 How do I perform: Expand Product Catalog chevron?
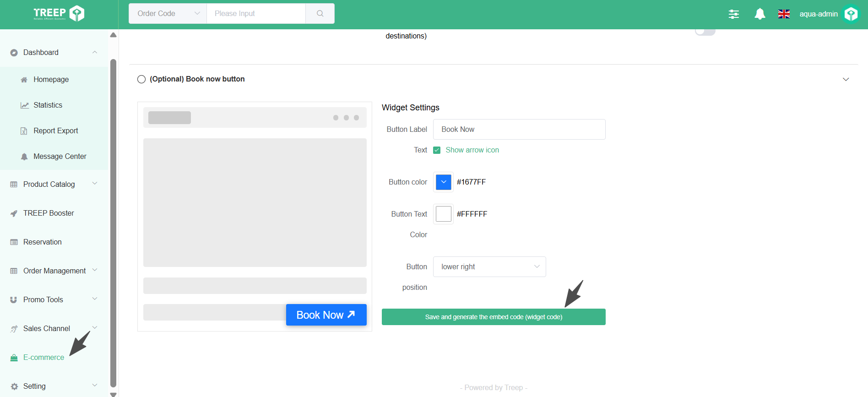coord(95,184)
